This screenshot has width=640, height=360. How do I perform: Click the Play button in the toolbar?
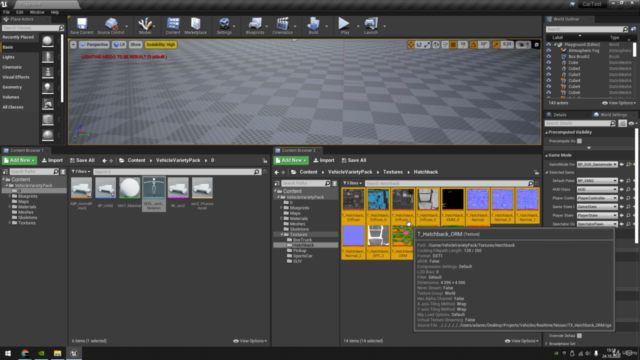(x=344, y=25)
